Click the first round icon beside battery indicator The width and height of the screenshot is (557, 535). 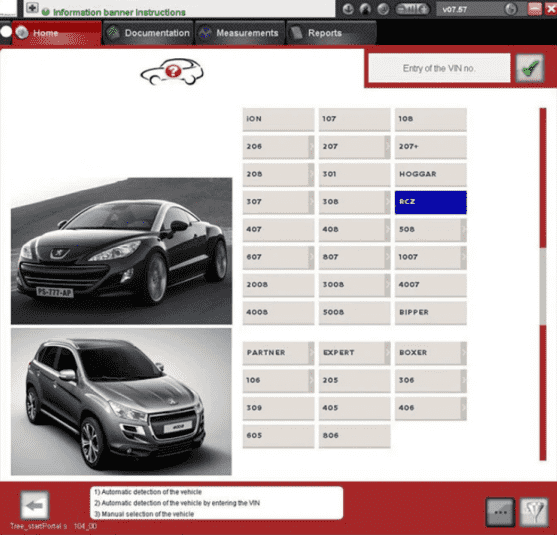348,9
